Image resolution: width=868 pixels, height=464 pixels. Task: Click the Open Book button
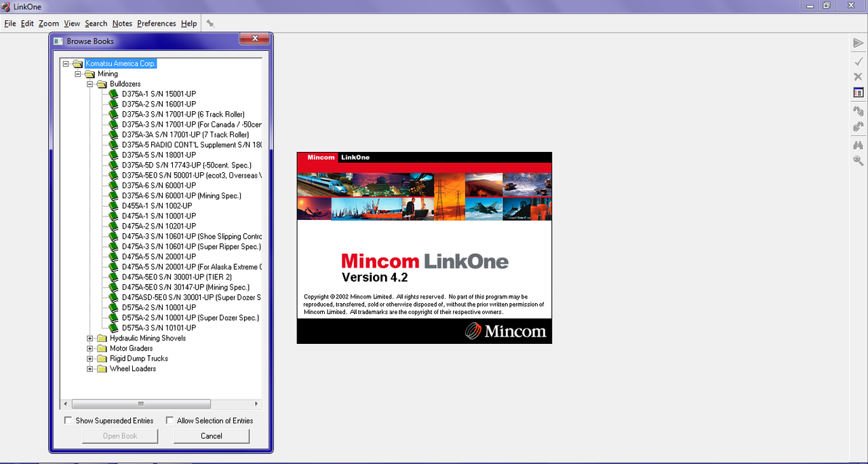[120, 436]
